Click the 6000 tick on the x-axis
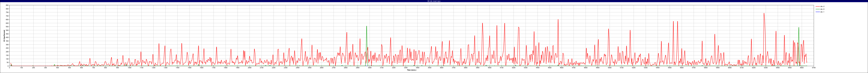The width and height of the screenshot is (868, 73). 730,68
